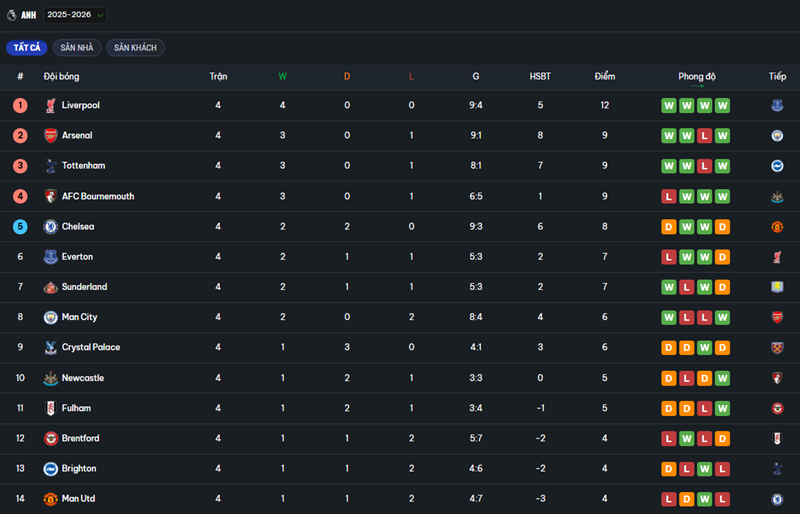Image resolution: width=800 pixels, height=514 pixels.
Task: Click the Liverpool club crest icon
Action: click(50, 105)
